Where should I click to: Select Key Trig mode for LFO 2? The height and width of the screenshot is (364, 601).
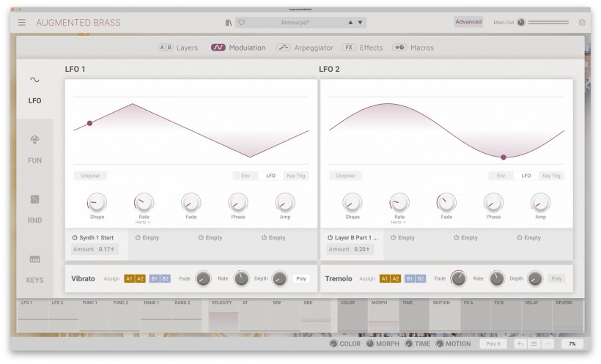551,176
